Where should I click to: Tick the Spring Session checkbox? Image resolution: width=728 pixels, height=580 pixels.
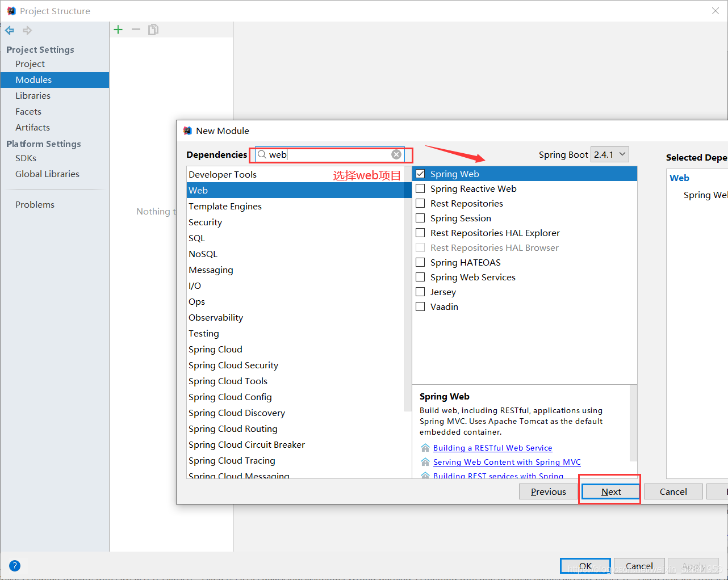click(420, 218)
